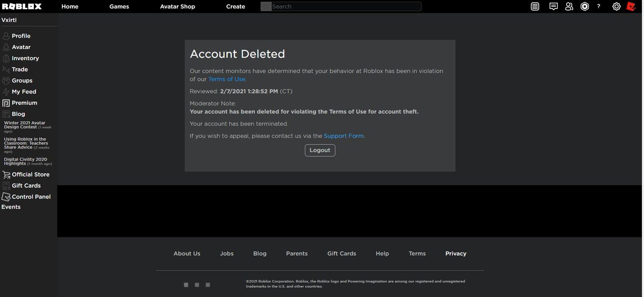Open the chat messages icon in the header
The width and height of the screenshot is (644, 297).
pyautogui.click(x=553, y=6)
